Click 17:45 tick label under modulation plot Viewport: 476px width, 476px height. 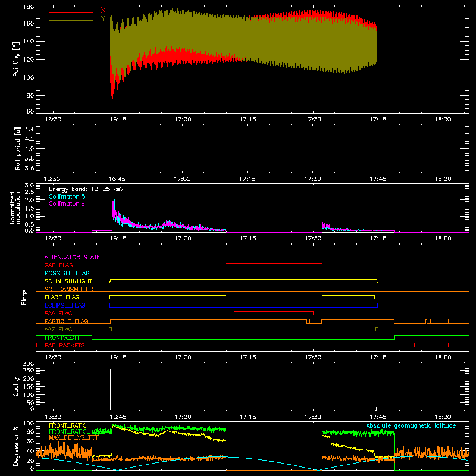click(378, 239)
